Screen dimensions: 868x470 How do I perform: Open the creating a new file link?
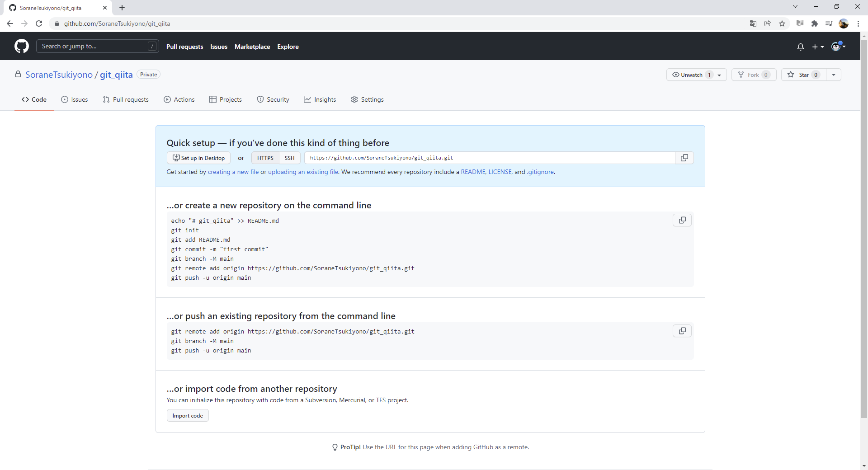coord(233,172)
